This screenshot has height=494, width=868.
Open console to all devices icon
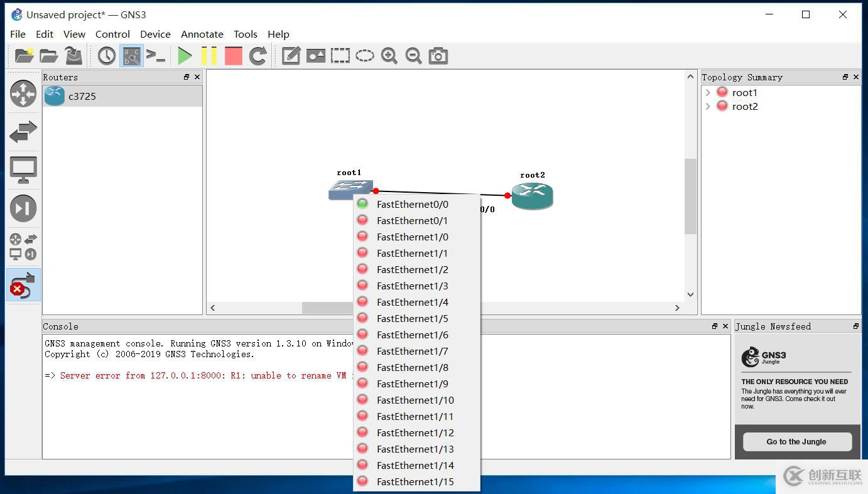(x=156, y=56)
